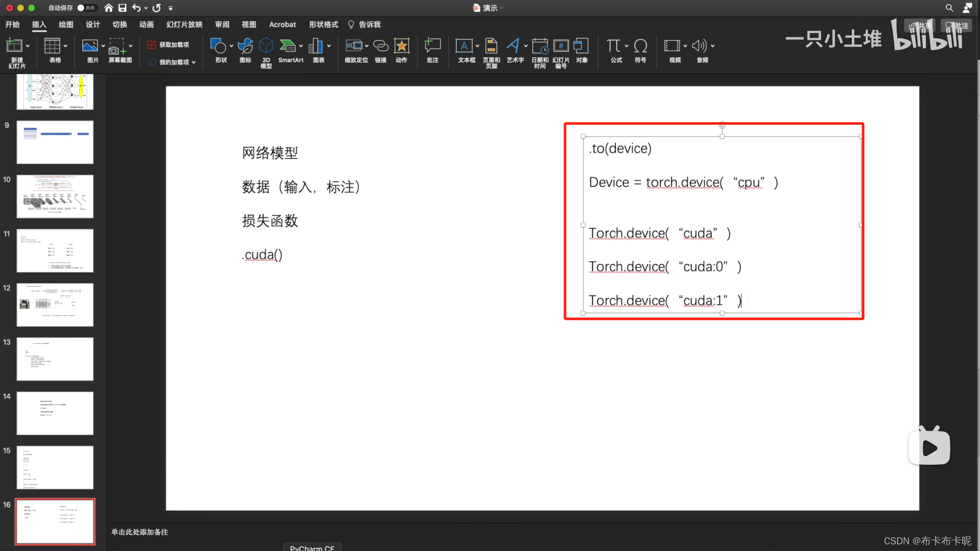Image resolution: width=980 pixels, height=551 pixels.
Task: Select slide 9 thumbnail
Action: pyautogui.click(x=55, y=142)
